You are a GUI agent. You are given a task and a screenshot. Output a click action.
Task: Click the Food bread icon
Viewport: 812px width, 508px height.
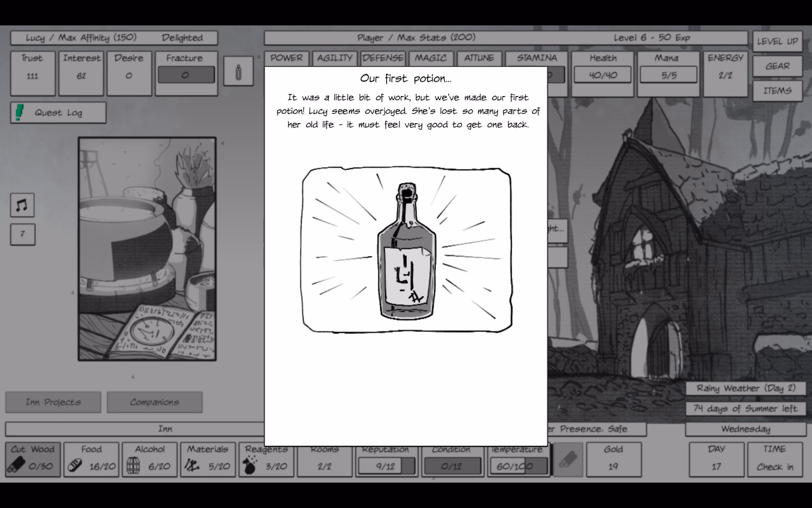click(x=75, y=466)
